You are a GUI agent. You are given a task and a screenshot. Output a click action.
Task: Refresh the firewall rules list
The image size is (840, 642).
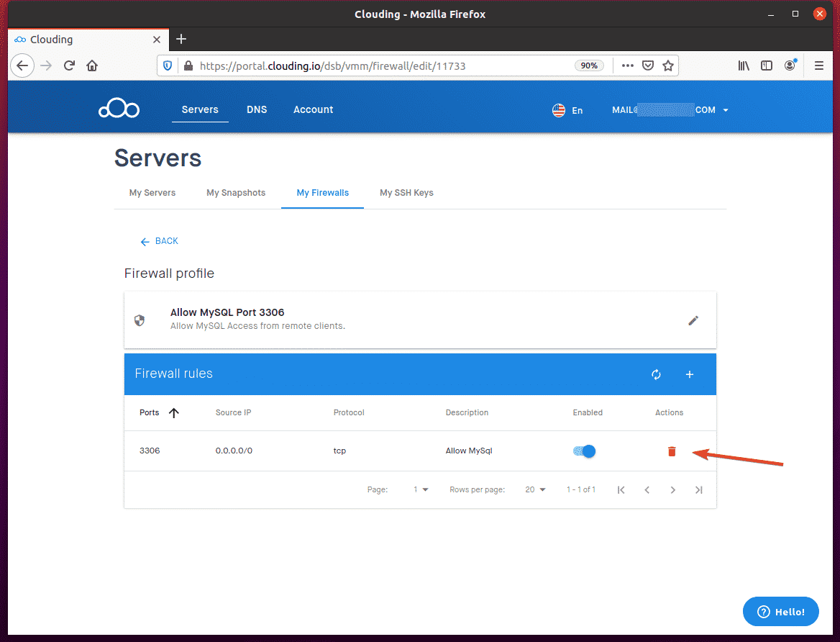coord(656,374)
